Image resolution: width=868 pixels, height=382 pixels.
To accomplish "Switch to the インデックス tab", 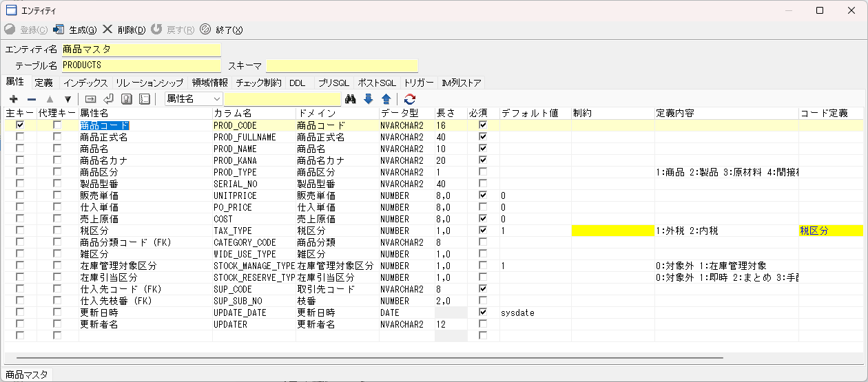I will pyautogui.click(x=85, y=83).
